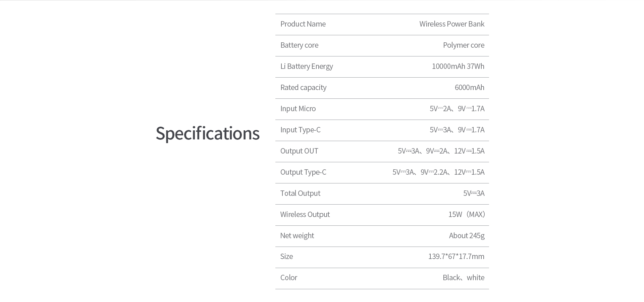644x302 pixels.
Task: Click the Output Type-C label
Action: 303,172
